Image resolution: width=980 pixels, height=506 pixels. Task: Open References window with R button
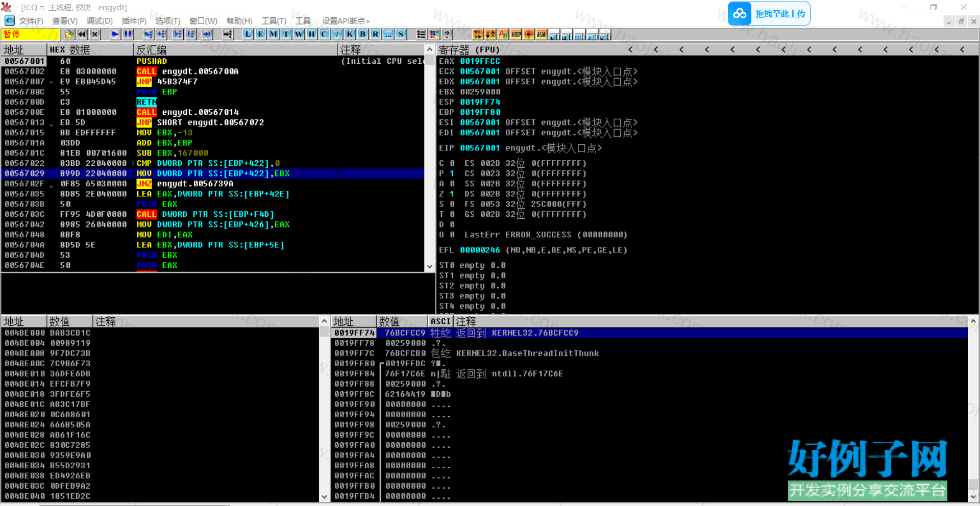point(376,34)
